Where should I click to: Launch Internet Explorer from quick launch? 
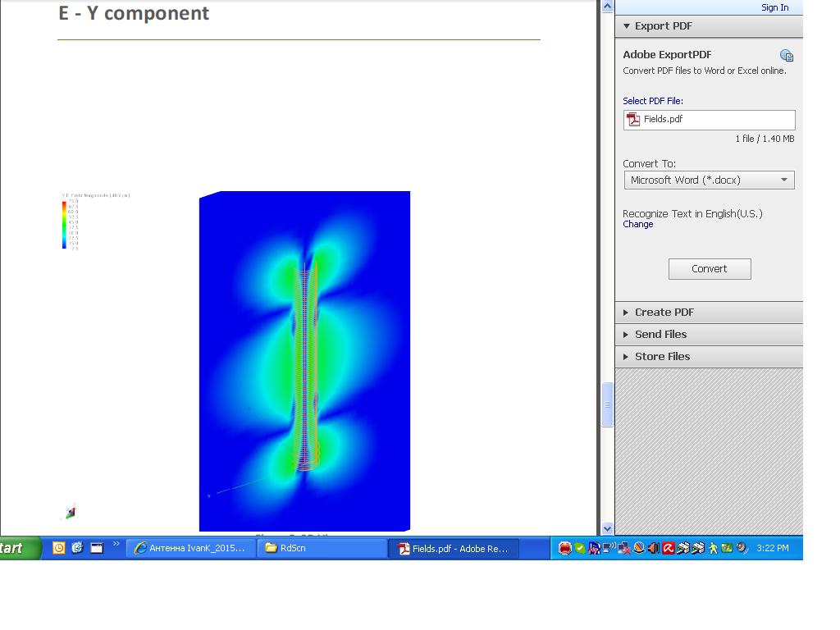(78, 547)
